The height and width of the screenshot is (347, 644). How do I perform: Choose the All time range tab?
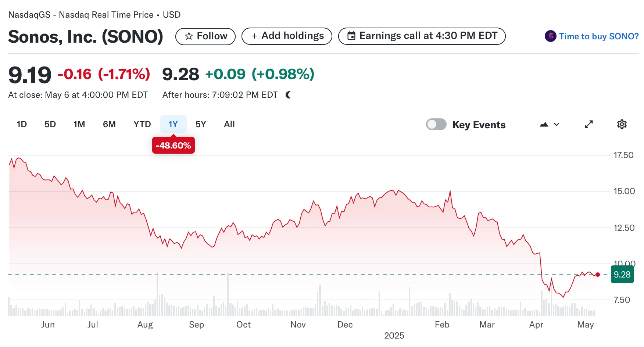pyautogui.click(x=229, y=124)
